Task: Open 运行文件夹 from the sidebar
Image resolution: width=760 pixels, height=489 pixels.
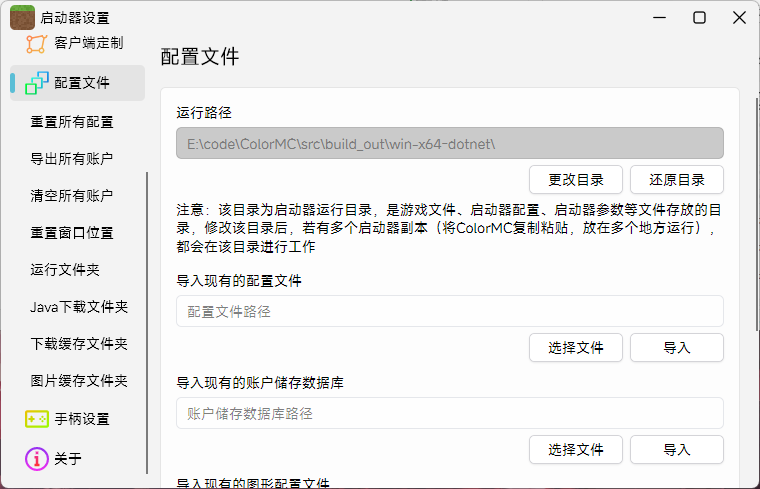Action: [65, 270]
